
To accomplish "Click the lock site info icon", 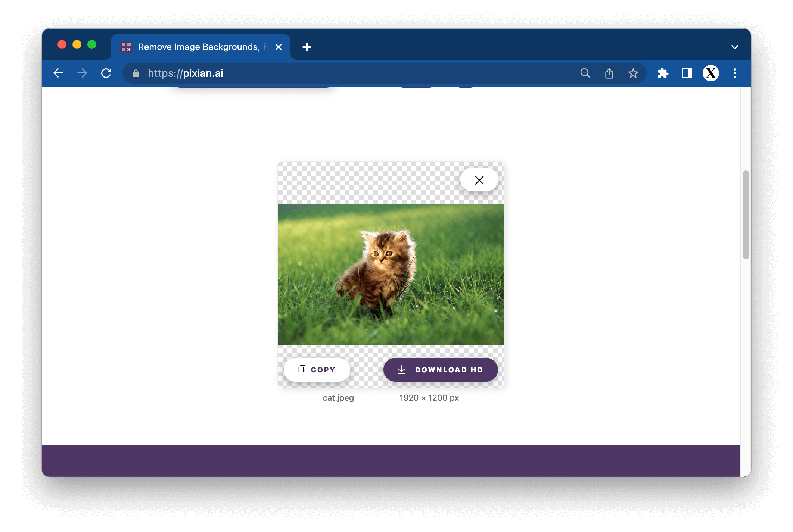I will click(x=136, y=73).
